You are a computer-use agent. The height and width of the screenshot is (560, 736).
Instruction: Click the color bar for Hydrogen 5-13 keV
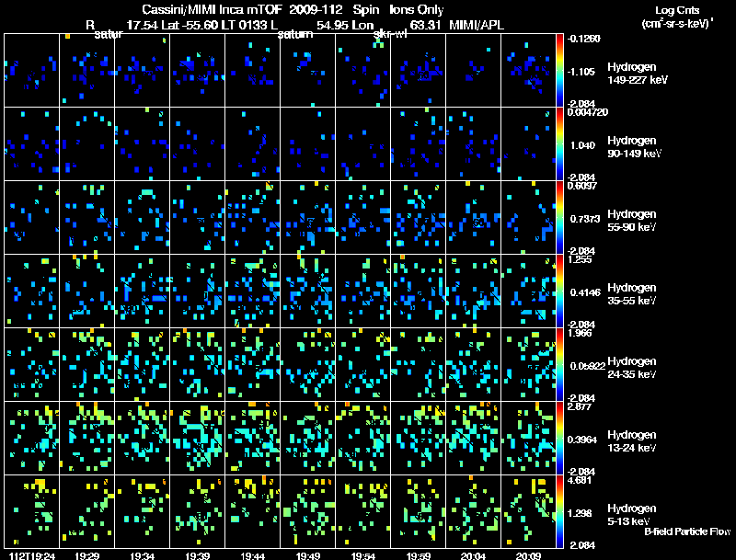[561, 511]
